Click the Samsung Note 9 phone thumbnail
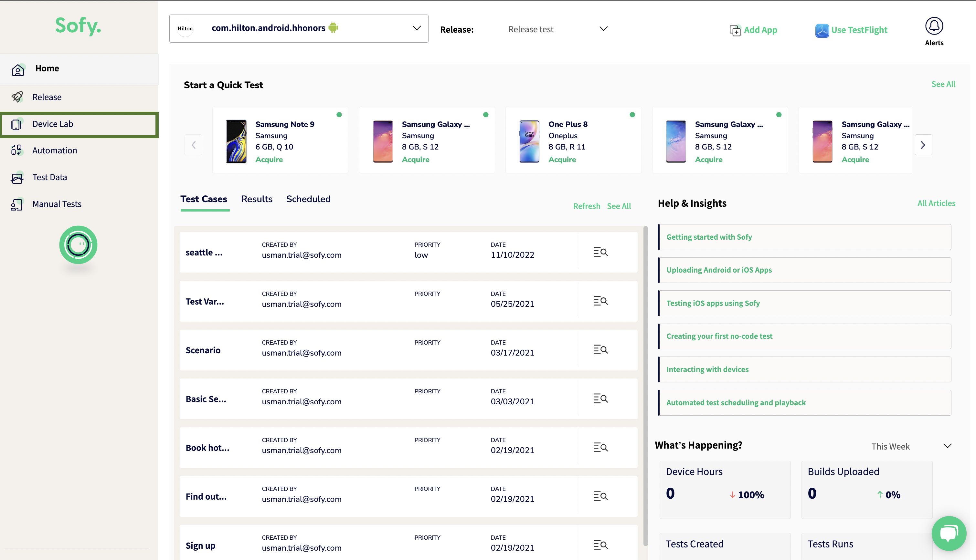Screen dimensions: 976x560 click(x=236, y=141)
